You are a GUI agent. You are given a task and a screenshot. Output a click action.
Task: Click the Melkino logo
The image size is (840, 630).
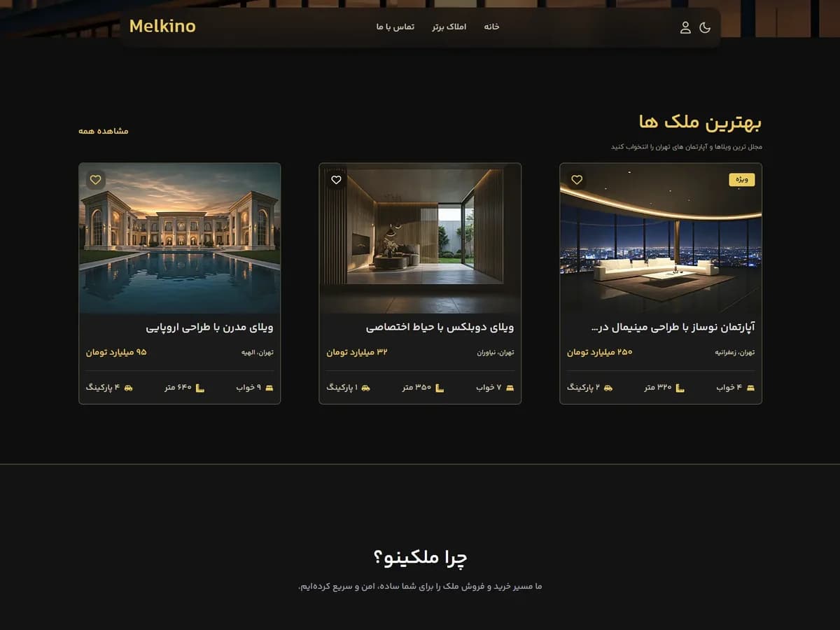(162, 27)
